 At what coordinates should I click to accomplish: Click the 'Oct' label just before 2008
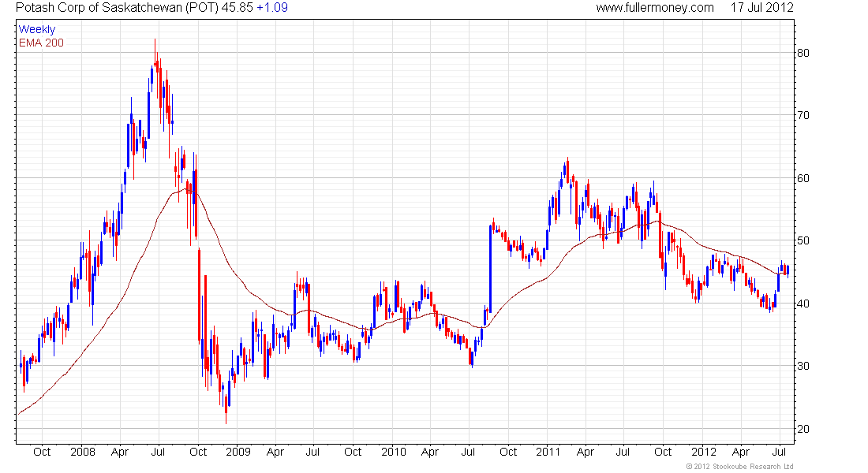42,452
